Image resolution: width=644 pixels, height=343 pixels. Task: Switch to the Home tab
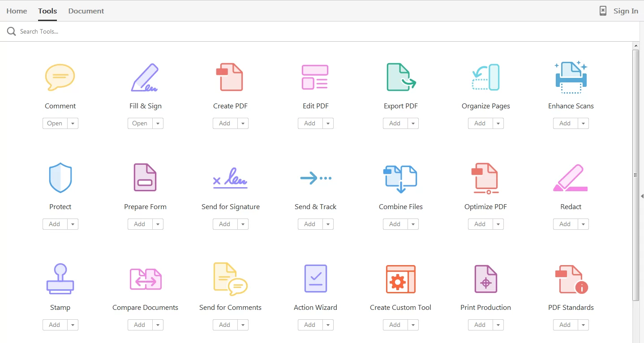click(17, 11)
